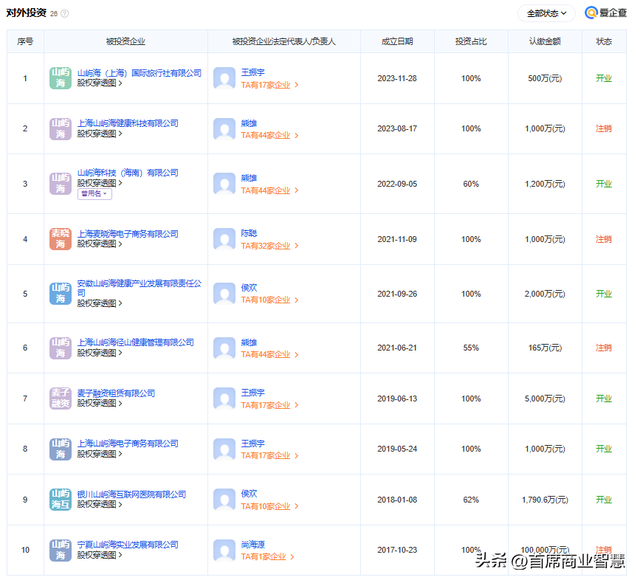Open company link 山屿海科技（海南）有限公司
Image resolution: width=640 pixels, height=583 pixels.
tap(128, 173)
